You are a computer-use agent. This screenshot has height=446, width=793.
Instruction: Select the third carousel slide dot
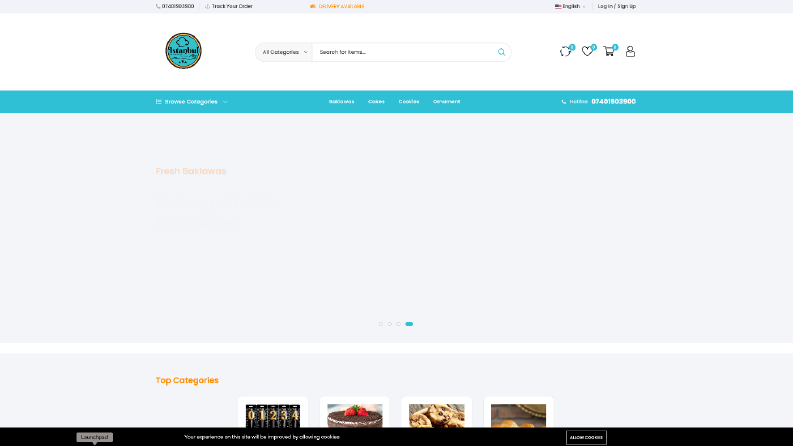(x=399, y=324)
